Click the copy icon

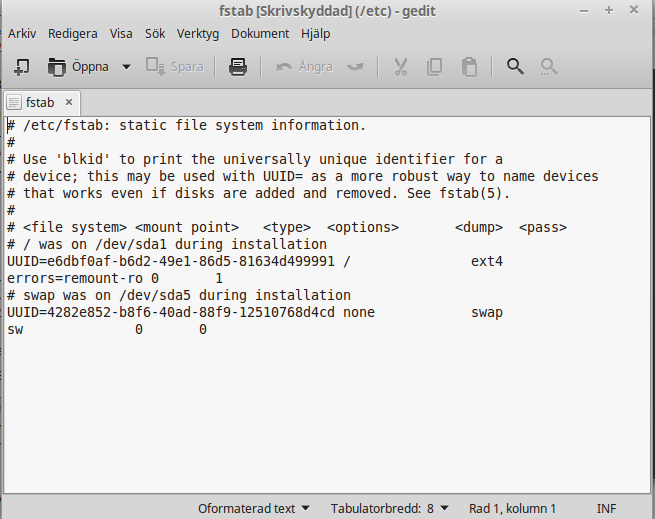(434, 67)
